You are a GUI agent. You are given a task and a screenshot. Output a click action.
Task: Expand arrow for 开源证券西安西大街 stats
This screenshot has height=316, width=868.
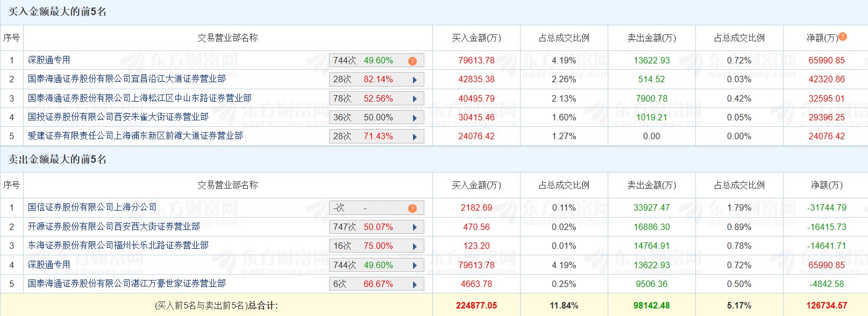pos(415,227)
